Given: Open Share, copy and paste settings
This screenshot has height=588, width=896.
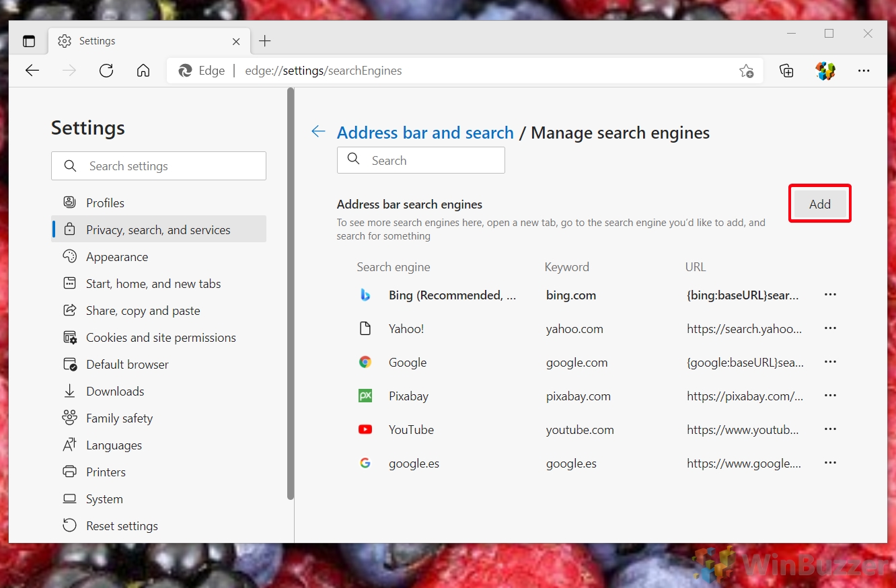Looking at the screenshot, I should point(159,310).
